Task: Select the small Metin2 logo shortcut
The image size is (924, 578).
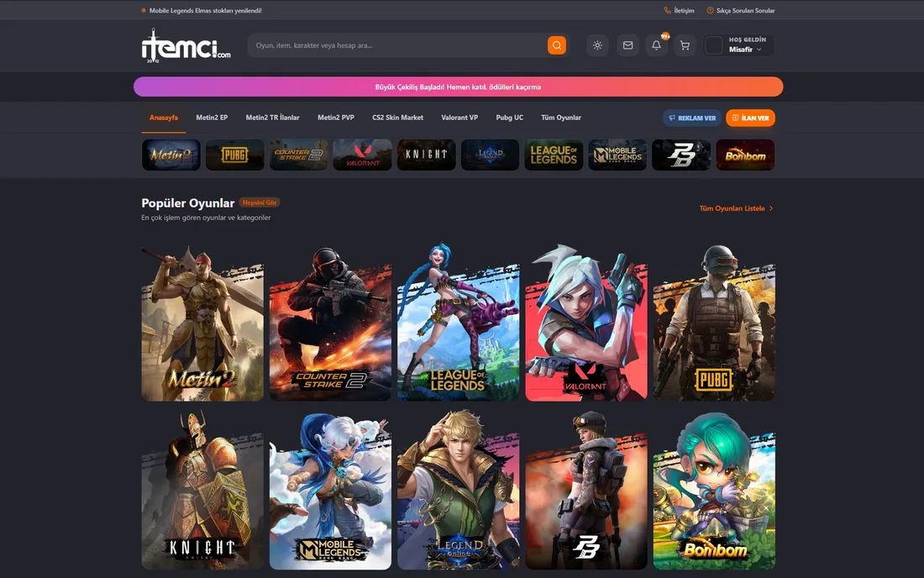Action: coord(171,155)
